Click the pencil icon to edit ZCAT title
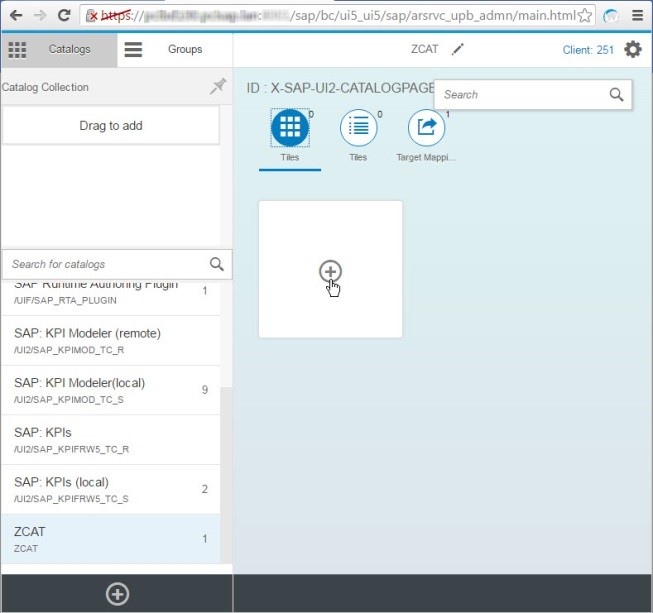Viewport: 653px width, 613px height. tap(458, 49)
